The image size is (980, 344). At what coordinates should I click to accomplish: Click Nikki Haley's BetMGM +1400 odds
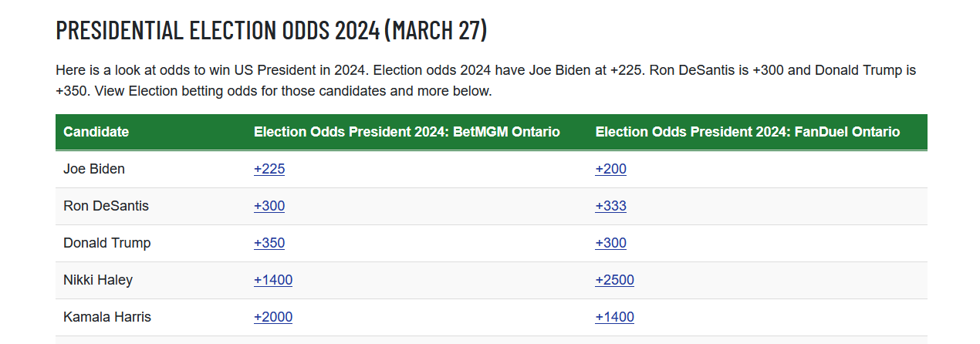point(273,280)
